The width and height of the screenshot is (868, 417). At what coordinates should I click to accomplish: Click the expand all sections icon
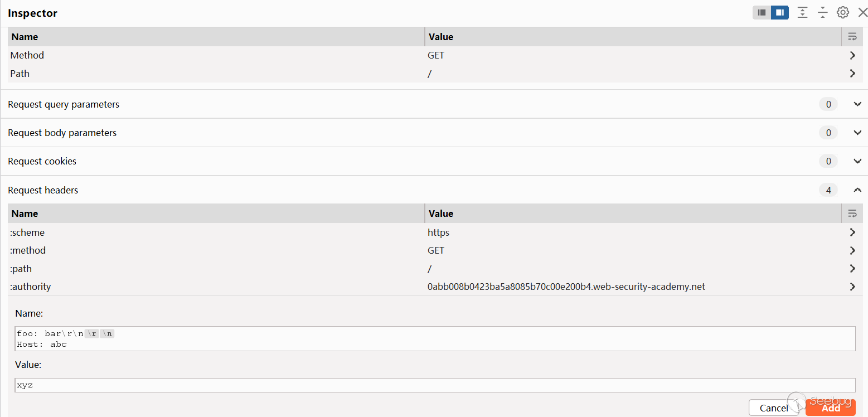point(802,12)
